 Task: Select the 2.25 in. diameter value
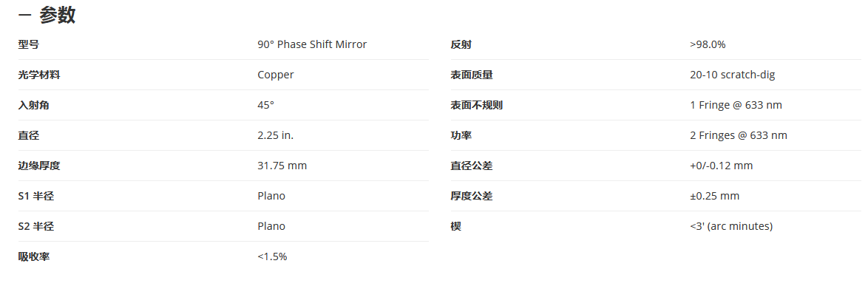point(276,135)
